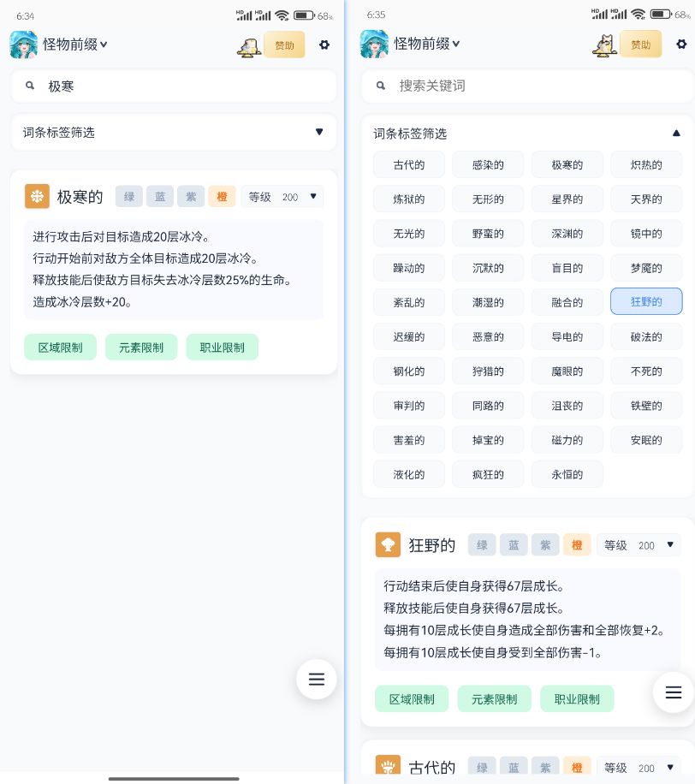Select the 感染的 filter tag
Viewport: 695px width, 784px height.
click(488, 165)
